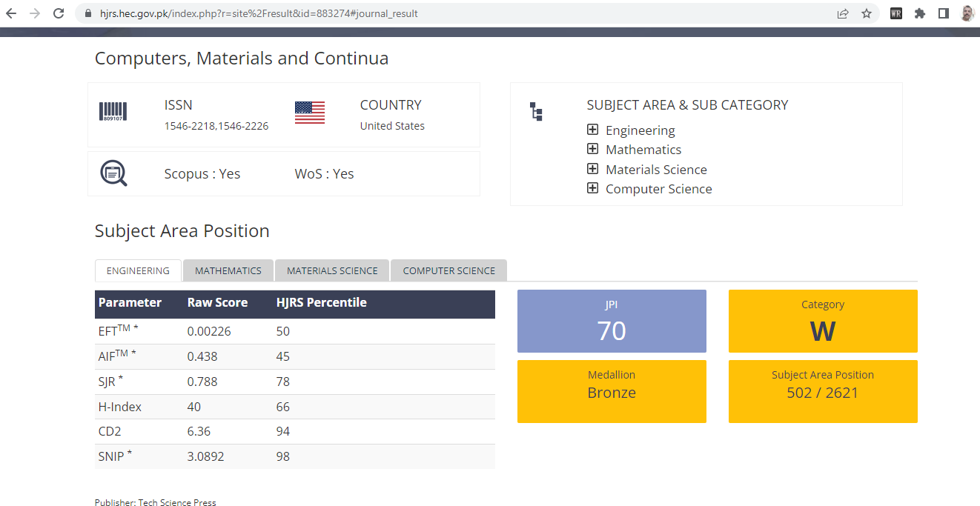
Task: Open the WR browser extension
Action: coord(896,13)
